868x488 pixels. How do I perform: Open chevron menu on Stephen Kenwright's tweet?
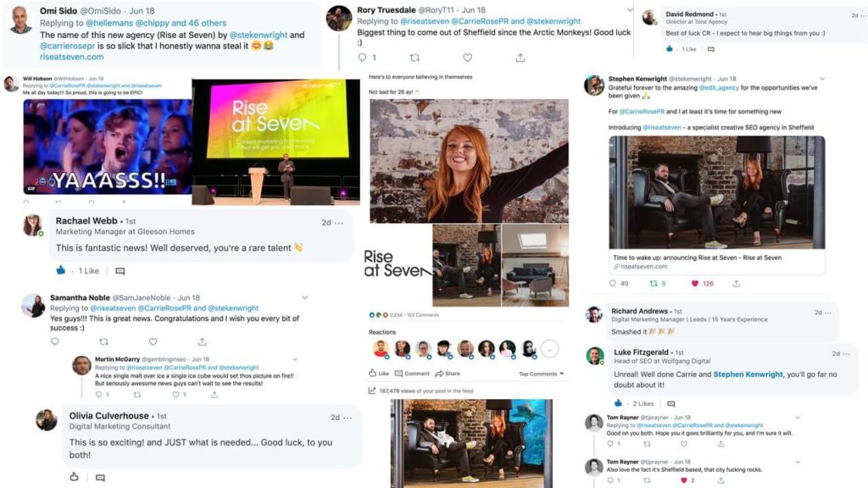point(822,79)
